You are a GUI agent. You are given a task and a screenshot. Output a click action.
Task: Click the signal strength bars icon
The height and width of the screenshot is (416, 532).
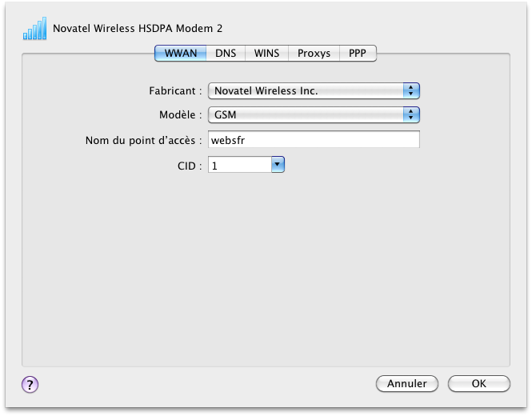pyautogui.click(x=34, y=30)
